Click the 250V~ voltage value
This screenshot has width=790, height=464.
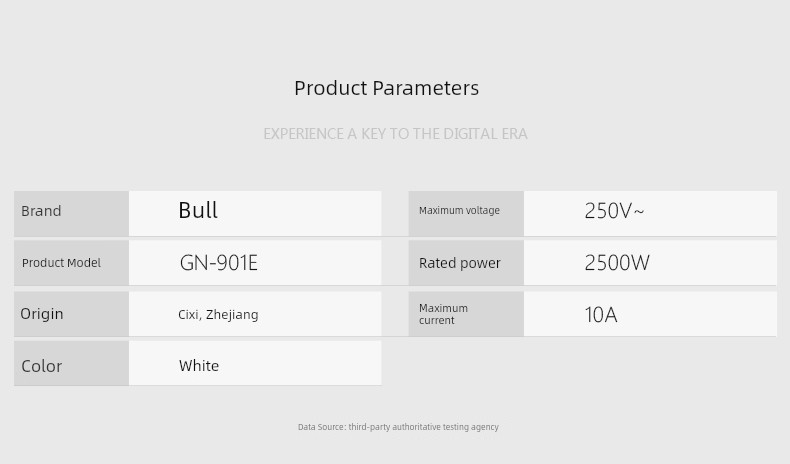614,211
